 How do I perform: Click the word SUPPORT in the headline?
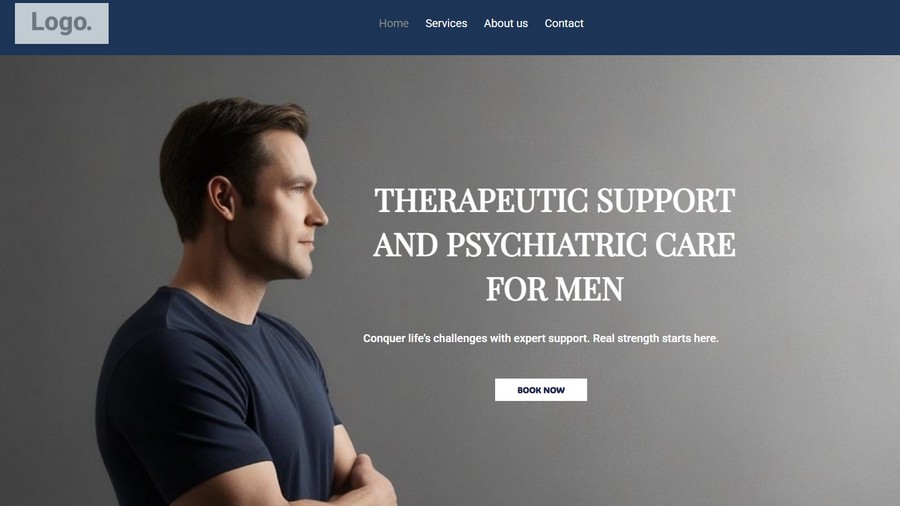666,201
